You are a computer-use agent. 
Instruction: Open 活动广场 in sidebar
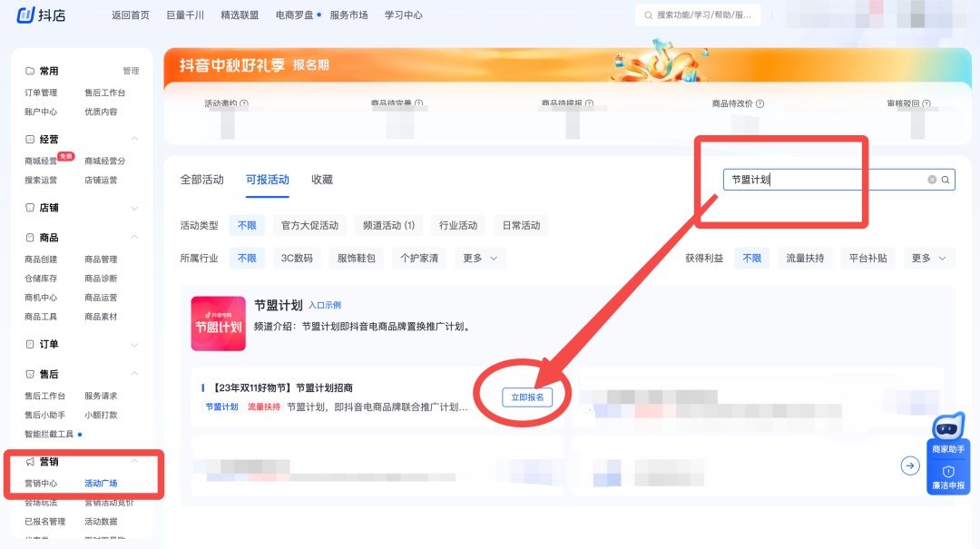[x=101, y=484]
